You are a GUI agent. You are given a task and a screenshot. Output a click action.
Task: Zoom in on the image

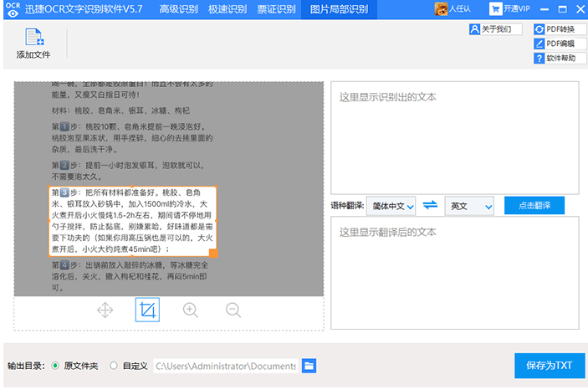pyautogui.click(x=191, y=310)
